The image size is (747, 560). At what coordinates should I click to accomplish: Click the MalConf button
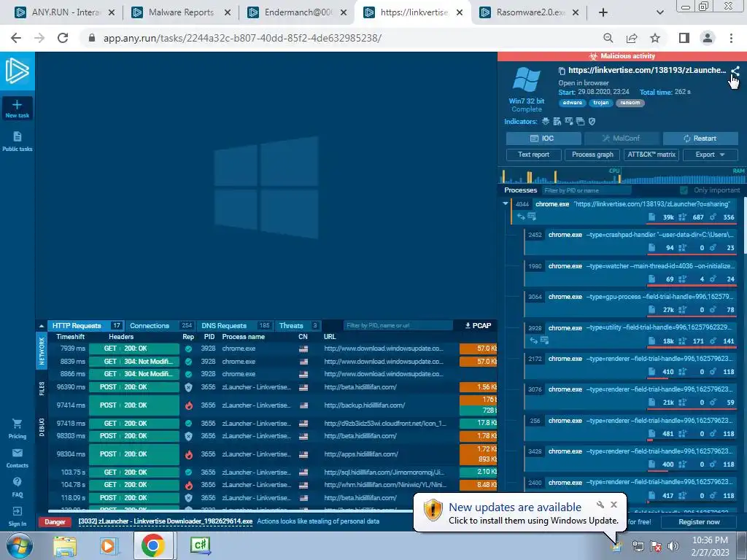(x=622, y=138)
